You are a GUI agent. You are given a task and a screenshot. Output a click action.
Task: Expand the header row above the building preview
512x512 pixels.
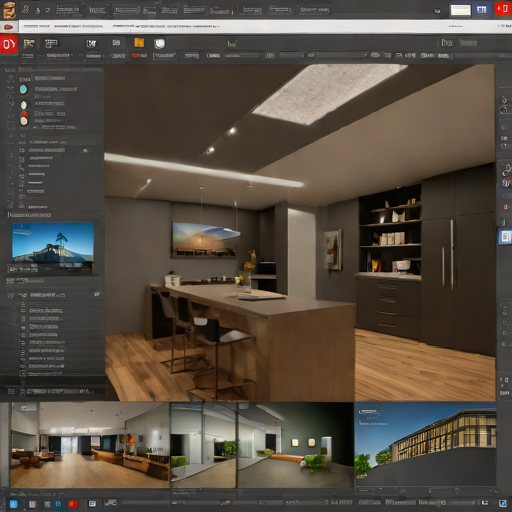pos(29,215)
